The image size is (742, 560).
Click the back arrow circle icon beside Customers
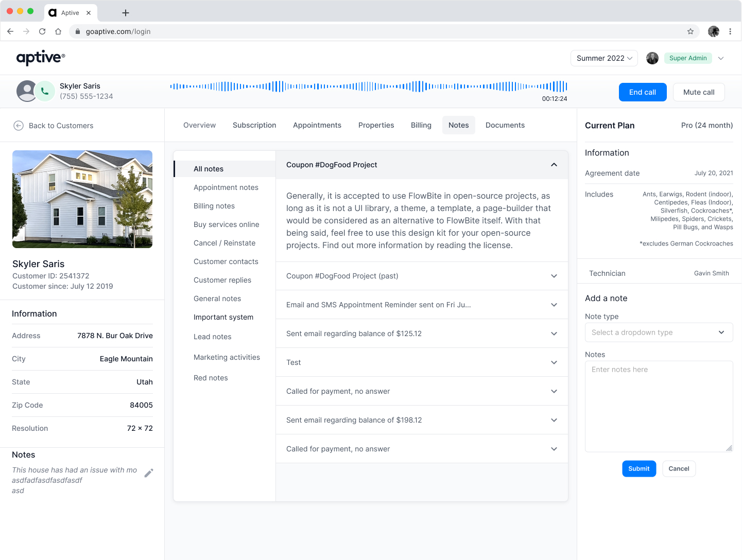(x=19, y=126)
